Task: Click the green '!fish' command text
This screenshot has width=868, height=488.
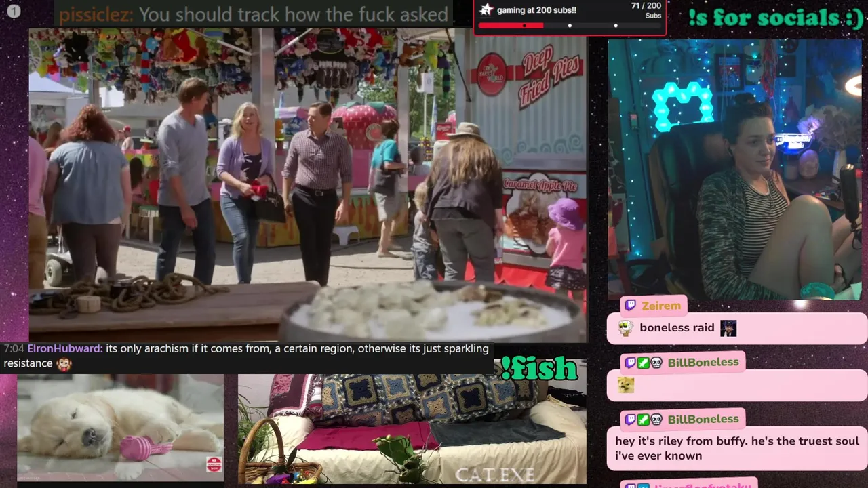Action: click(540, 369)
